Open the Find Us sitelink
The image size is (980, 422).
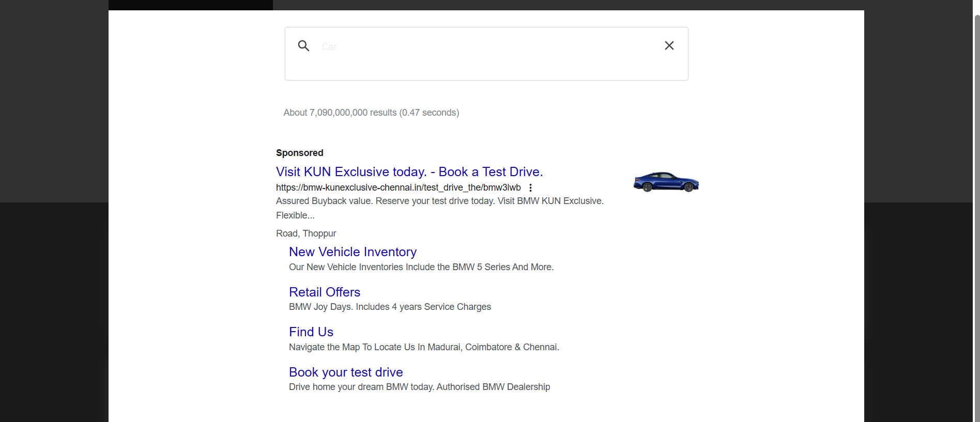(311, 332)
